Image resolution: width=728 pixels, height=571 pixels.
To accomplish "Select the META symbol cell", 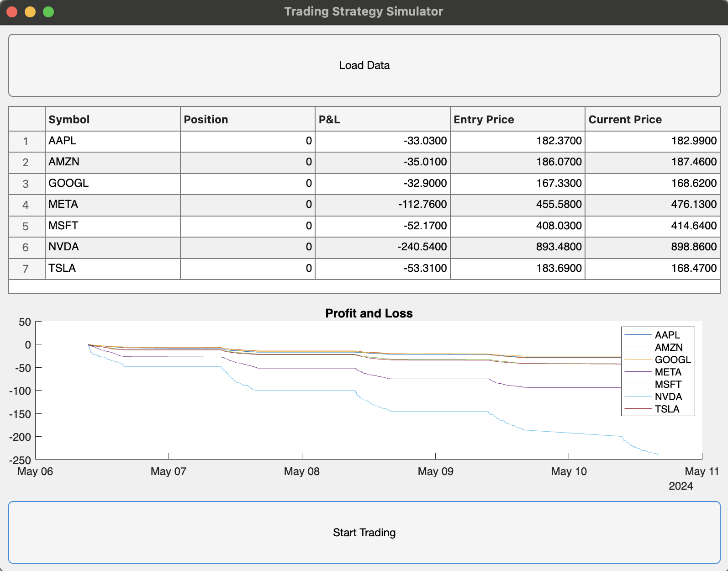I will pyautogui.click(x=113, y=205).
